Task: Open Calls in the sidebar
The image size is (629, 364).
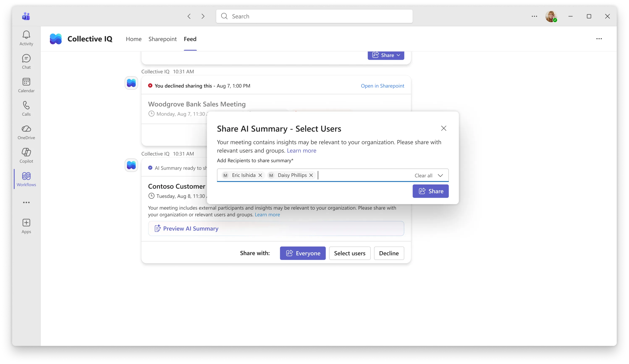Action: tap(26, 109)
